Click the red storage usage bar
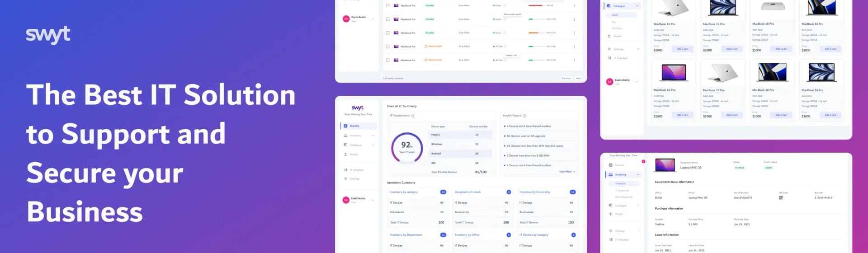 click(x=537, y=5)
